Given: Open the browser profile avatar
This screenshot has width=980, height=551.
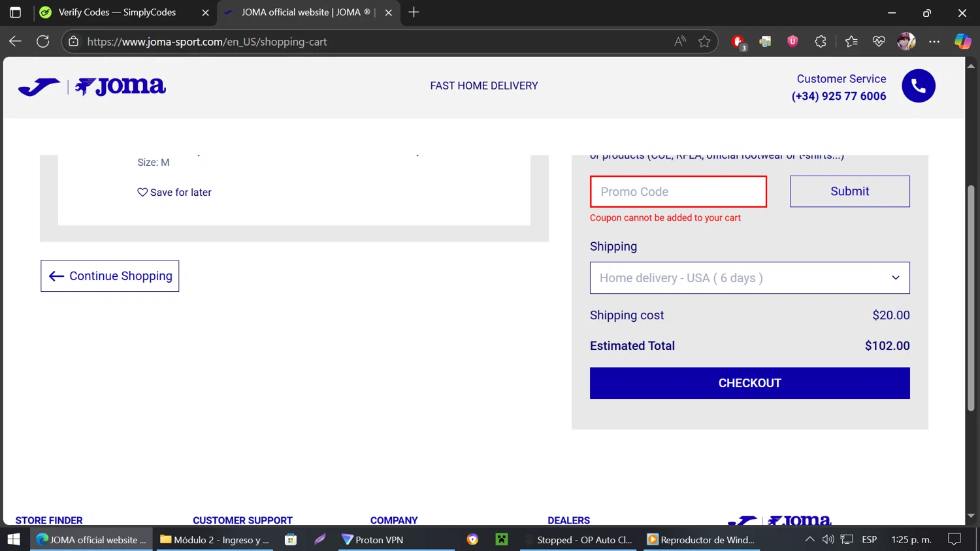Looking at the screenshot, I should tap(906, 41).
